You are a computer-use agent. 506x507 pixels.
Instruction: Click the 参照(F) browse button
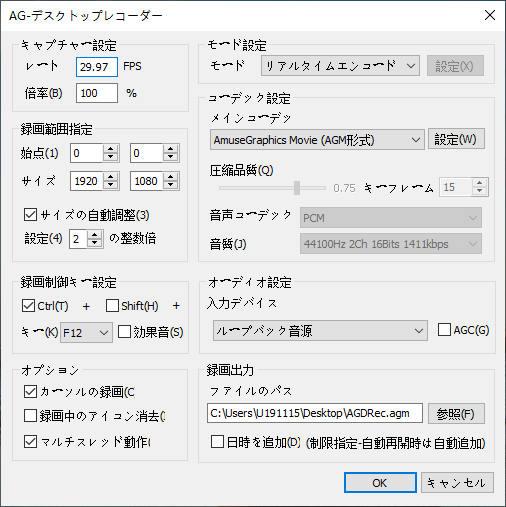456,414
